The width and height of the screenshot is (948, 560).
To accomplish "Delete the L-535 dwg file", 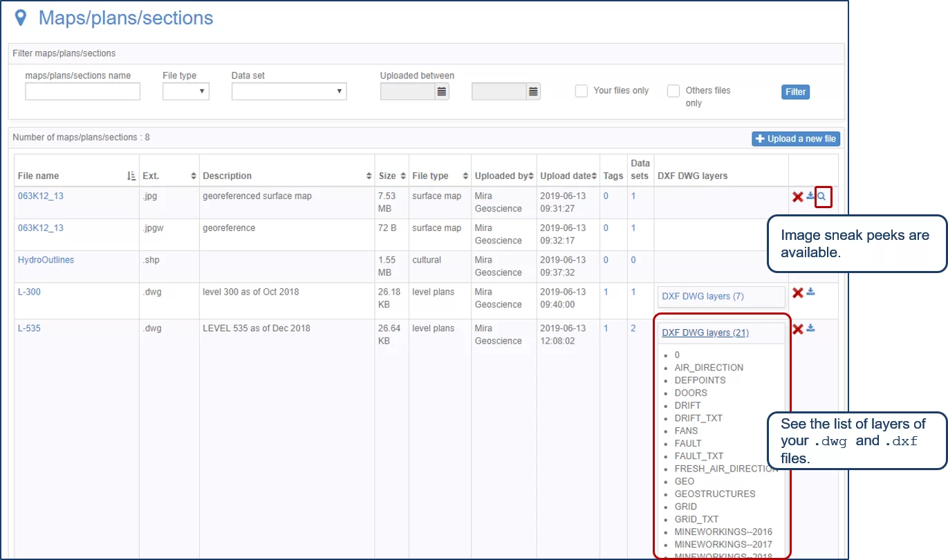I will [x=797, y=329].
